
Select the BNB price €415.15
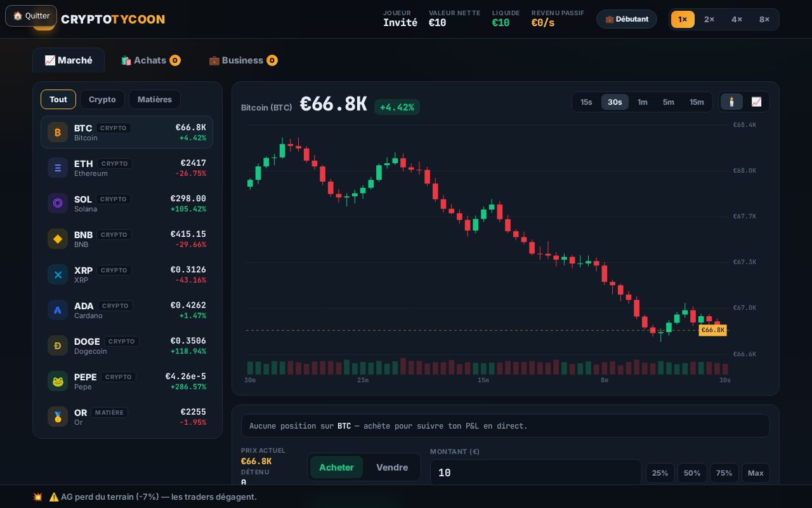[x=188, y=234]
